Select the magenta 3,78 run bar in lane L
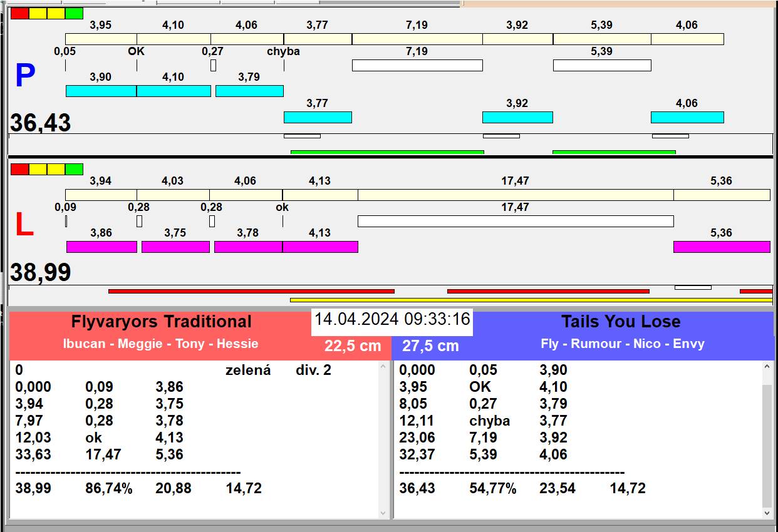Image resolution: width=778 pixels, height=532 pixels. [x=248, y=247]
